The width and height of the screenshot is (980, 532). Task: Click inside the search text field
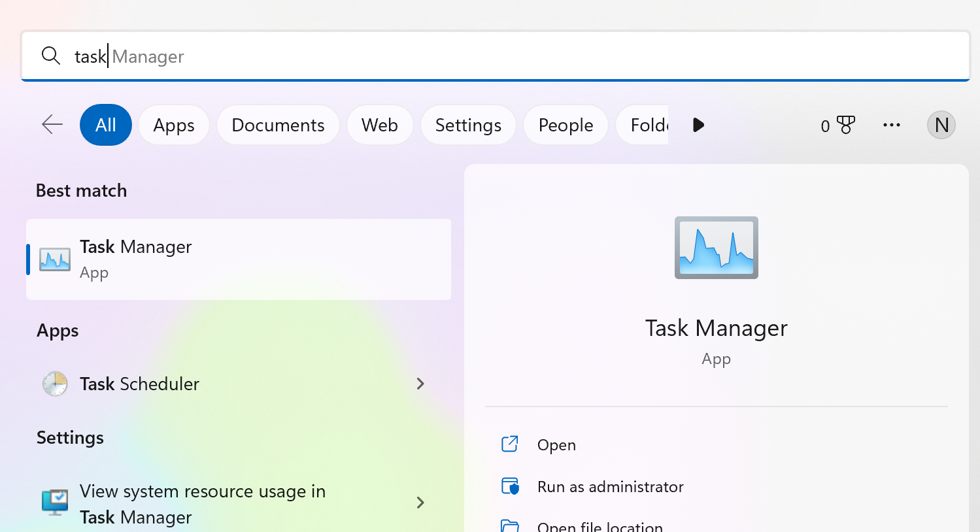point(496,56)
